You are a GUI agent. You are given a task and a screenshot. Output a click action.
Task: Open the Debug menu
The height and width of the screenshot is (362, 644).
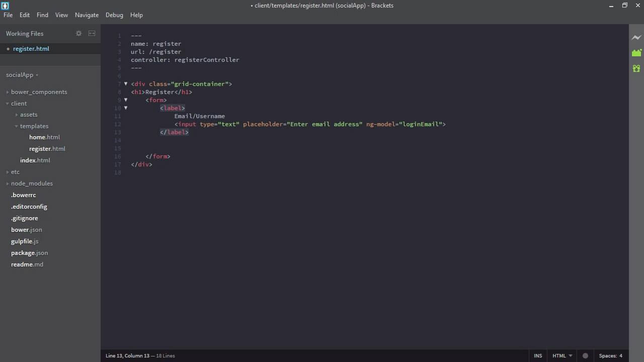point(114,15)
